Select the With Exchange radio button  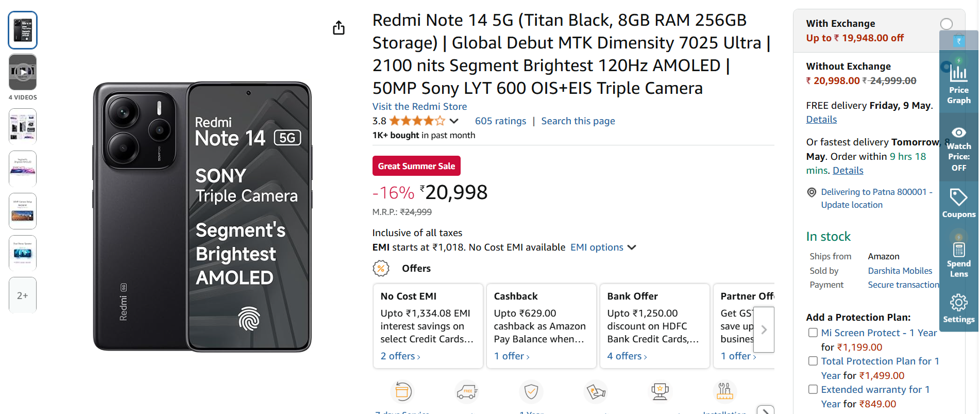pyautogui.click(x=946, y=24)
